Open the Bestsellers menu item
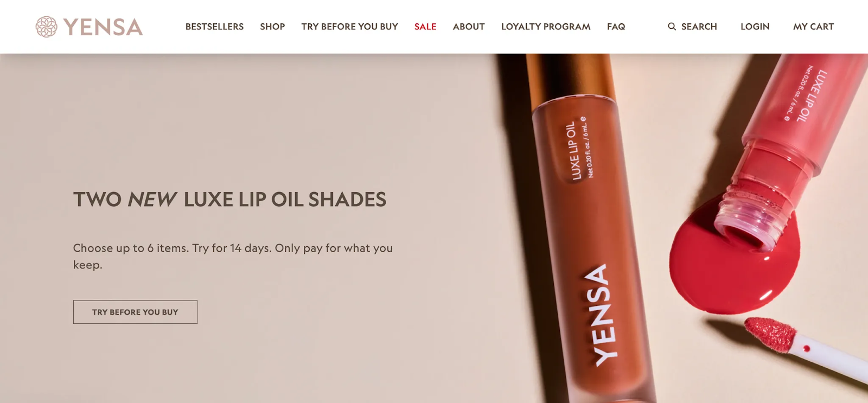 click(214, 27)
